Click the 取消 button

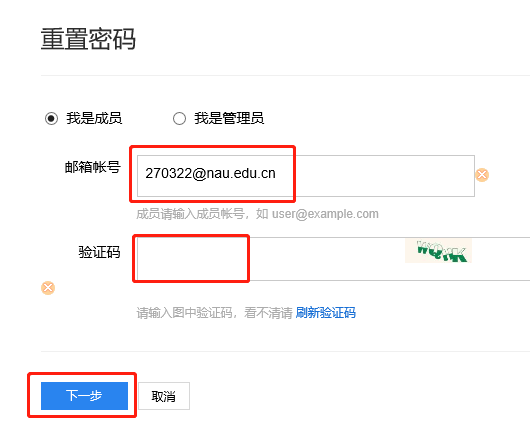164,396
